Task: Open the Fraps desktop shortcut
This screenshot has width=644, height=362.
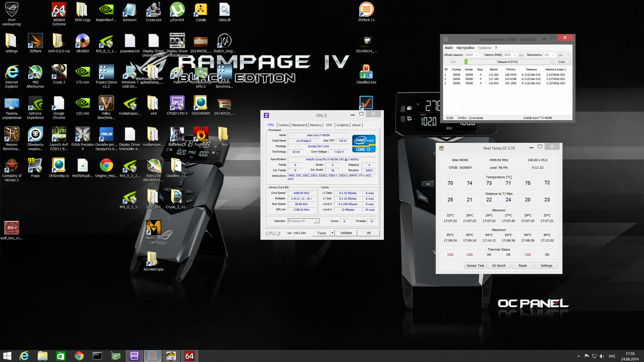Action: tap(35, 167)
